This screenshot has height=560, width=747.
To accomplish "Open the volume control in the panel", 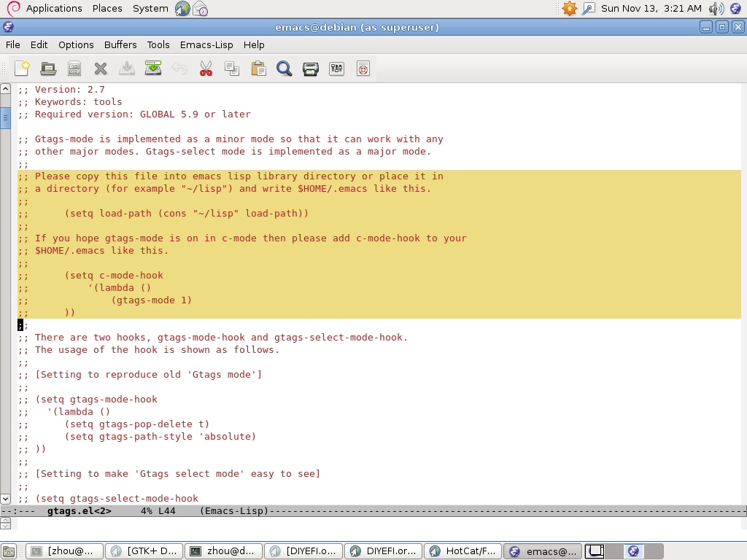I will (716, 8).
